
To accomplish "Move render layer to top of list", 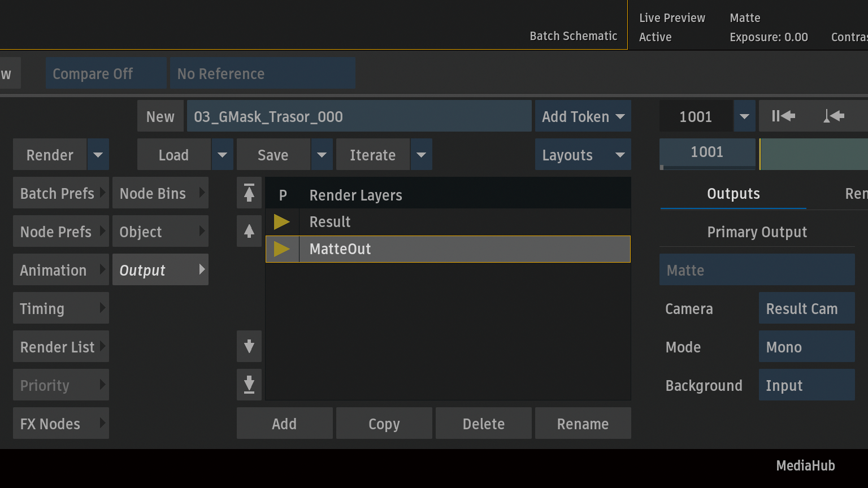I will pyautogui.click(x=249, y=193).
